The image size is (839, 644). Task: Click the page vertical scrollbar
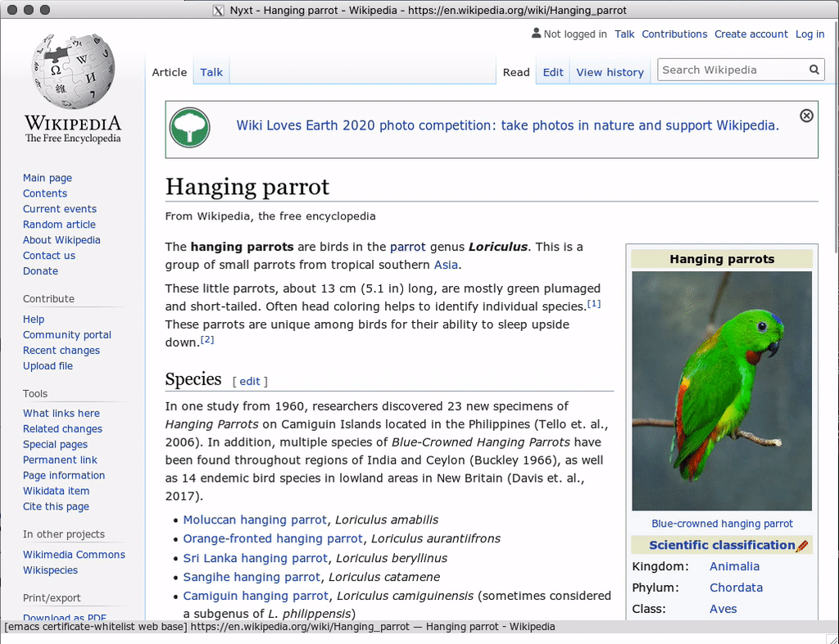click(836, 139)
